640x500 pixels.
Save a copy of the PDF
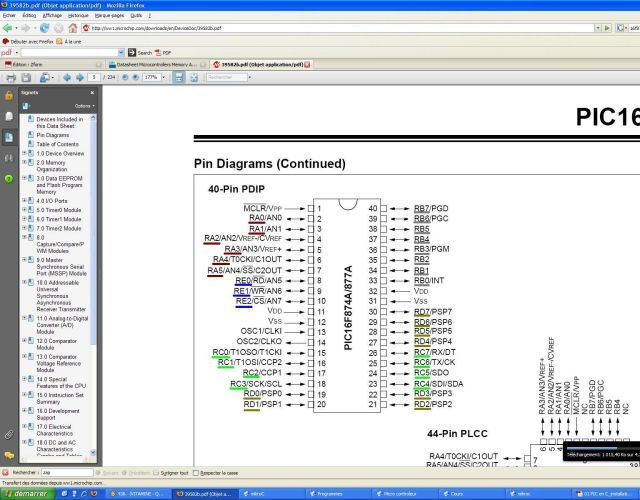[26, 78]
